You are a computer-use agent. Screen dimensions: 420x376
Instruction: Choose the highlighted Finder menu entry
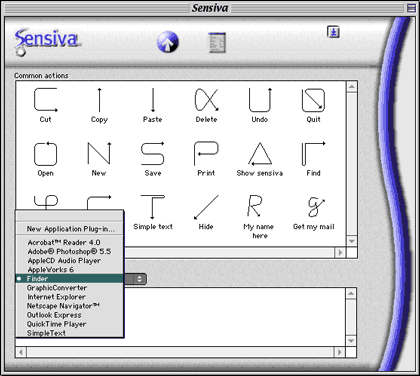[x=70, y=278]
